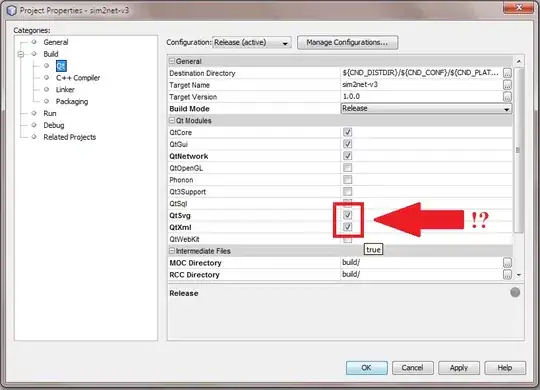Collapse the Intermediate Files section
Viewport: 540px width, 390px height.
[172, 251]
